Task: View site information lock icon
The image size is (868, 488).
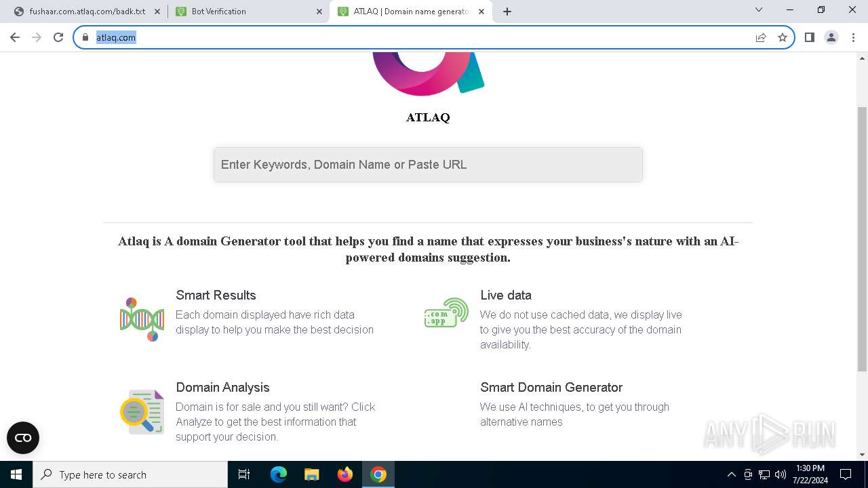Action: (x=85, y=37)
